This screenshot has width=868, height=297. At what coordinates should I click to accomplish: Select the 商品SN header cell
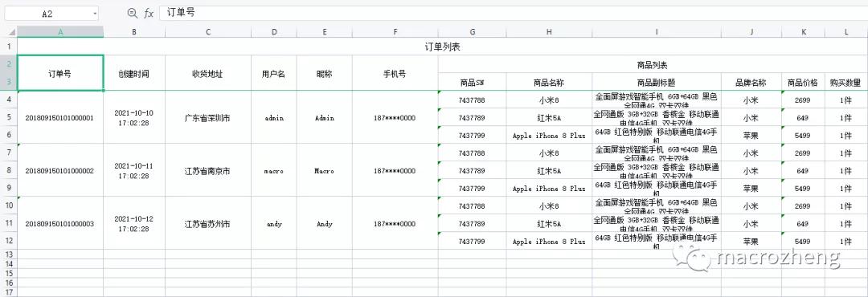pyautogui.click(x=472, y=82)
